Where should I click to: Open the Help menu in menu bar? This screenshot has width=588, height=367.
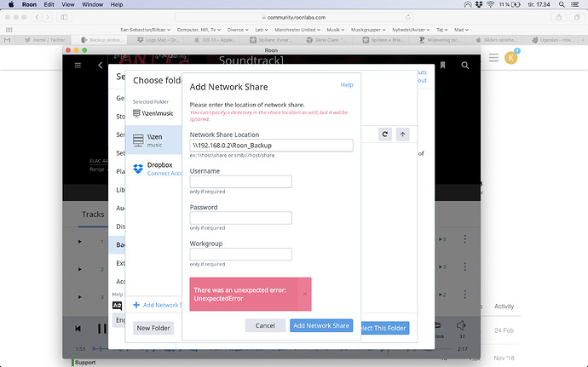(x=117, y=4)
